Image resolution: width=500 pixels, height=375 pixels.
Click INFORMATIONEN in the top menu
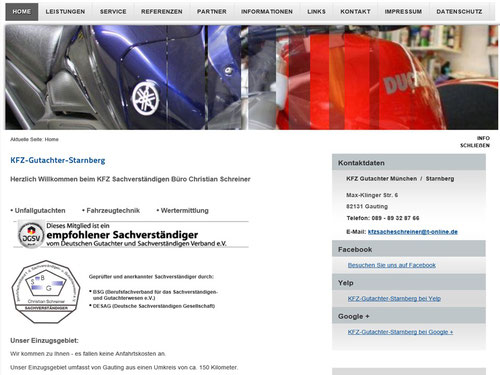[x=267, y=12]
